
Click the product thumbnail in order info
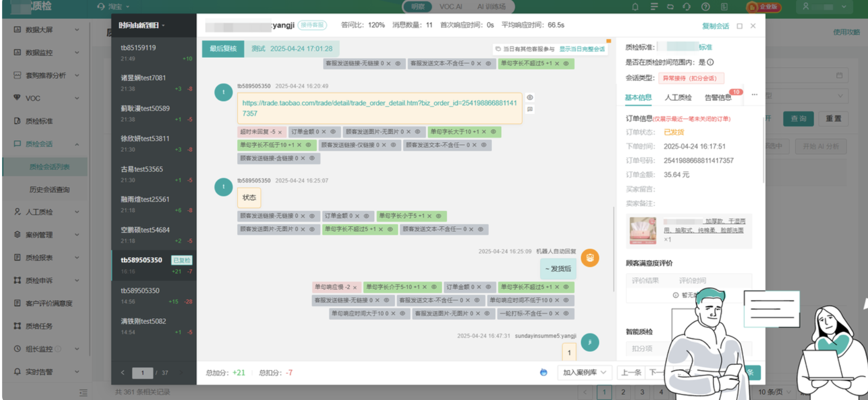(x=643, y=231)
